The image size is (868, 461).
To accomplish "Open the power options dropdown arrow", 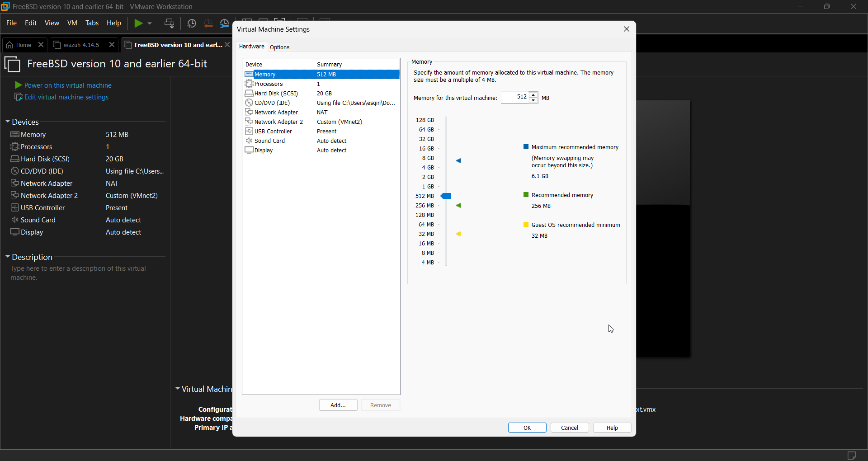I will click(150, 24).
